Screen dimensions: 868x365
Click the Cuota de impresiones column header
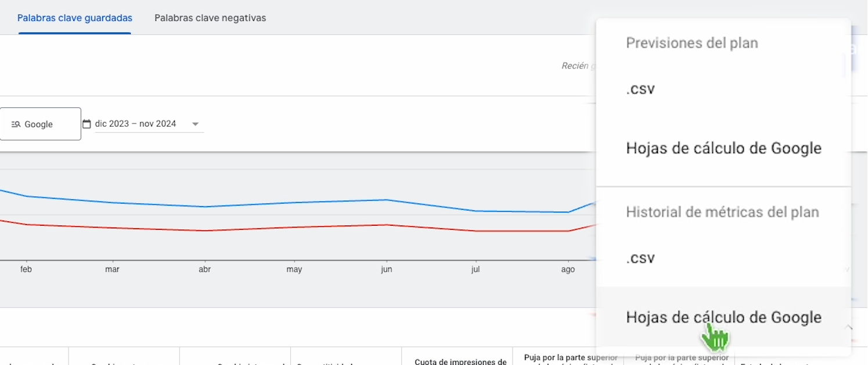coord(460,361)
